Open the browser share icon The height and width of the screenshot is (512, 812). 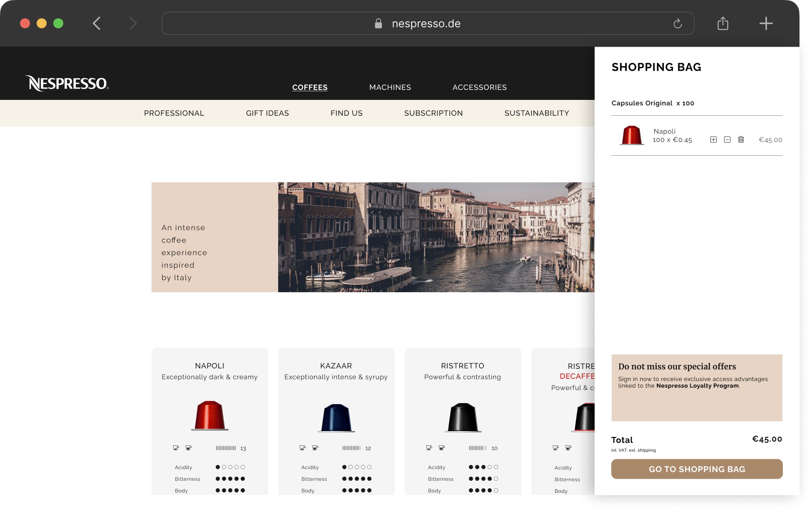pyautogui.click(x=723, y=23)
